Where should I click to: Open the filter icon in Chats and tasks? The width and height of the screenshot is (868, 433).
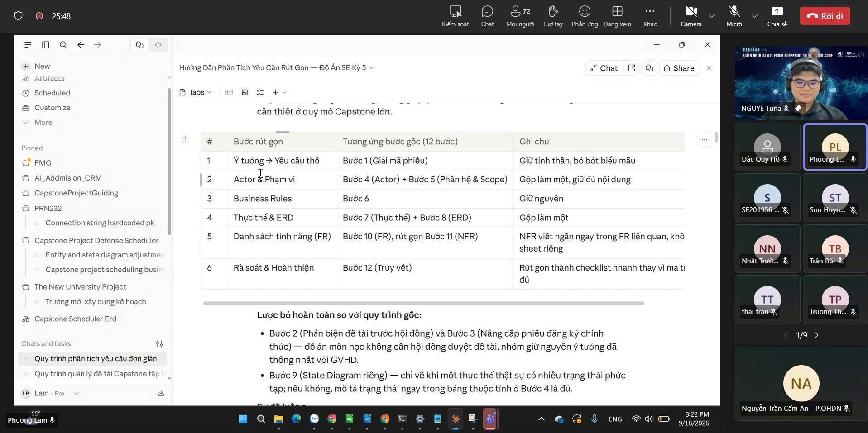pyautogui.click(x=159, y=344)
